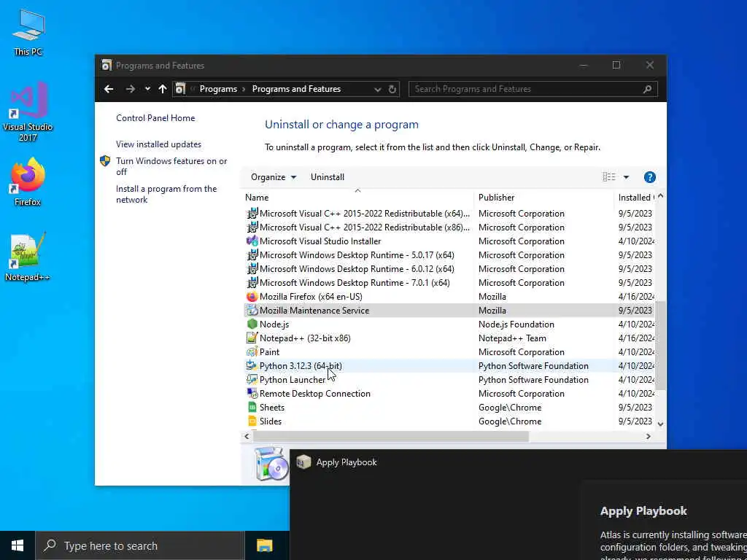Click the Microsoft Visual Studio Installer icon
The image size is (747, 560).
click(252, 241)
